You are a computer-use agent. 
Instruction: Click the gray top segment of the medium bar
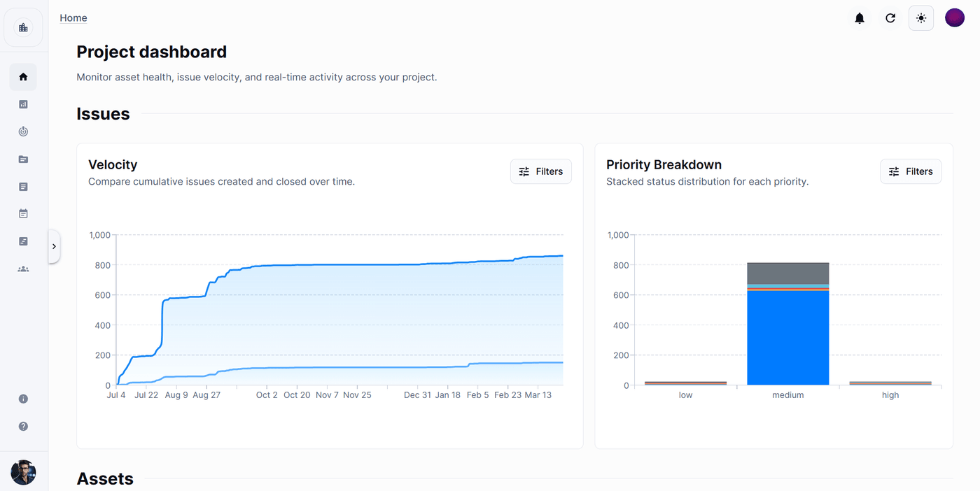pos(788,273)
